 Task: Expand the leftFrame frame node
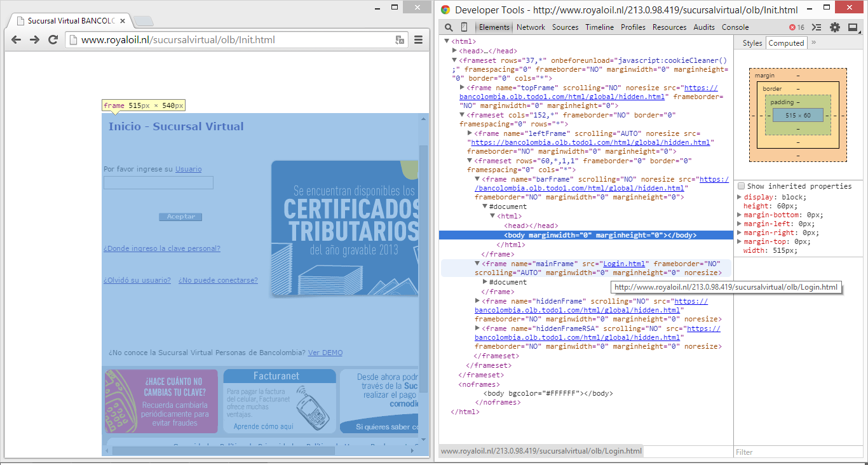click(x=470, y=133)
